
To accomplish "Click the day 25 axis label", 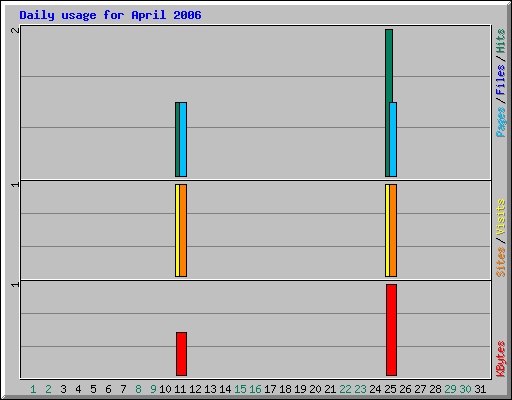I will [x=390, y=389].
